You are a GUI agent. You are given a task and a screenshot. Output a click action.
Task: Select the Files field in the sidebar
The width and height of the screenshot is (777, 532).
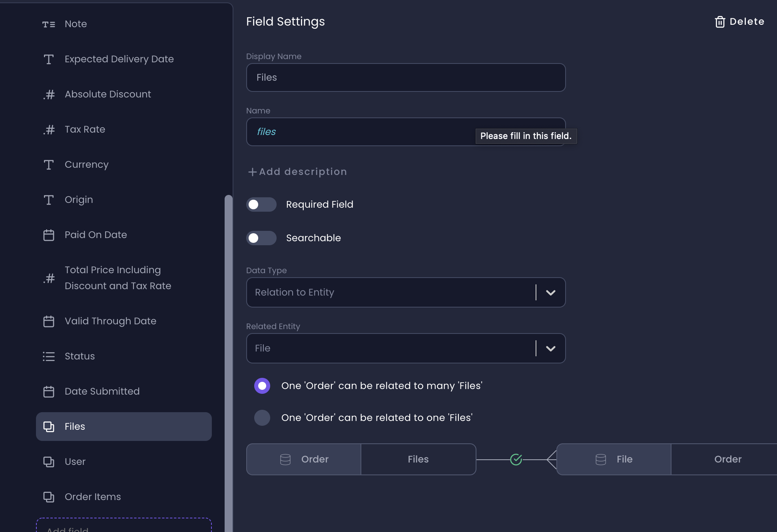tap(124, 427)
